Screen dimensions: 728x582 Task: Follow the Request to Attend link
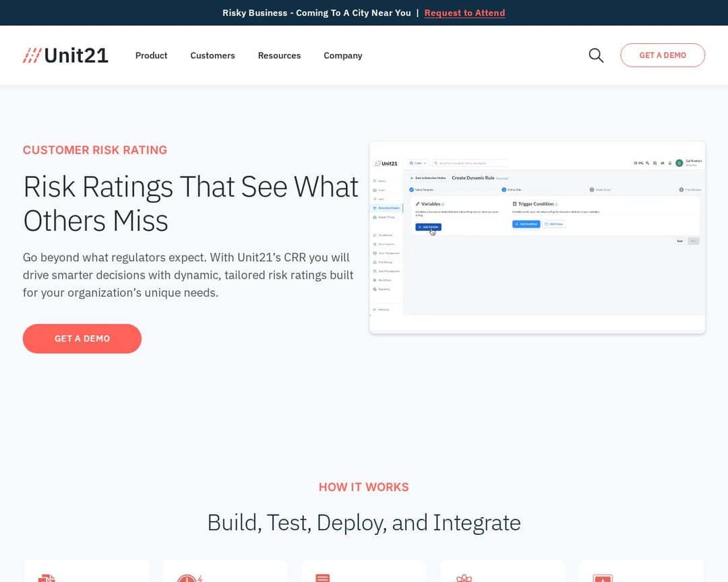pos(464,13)
